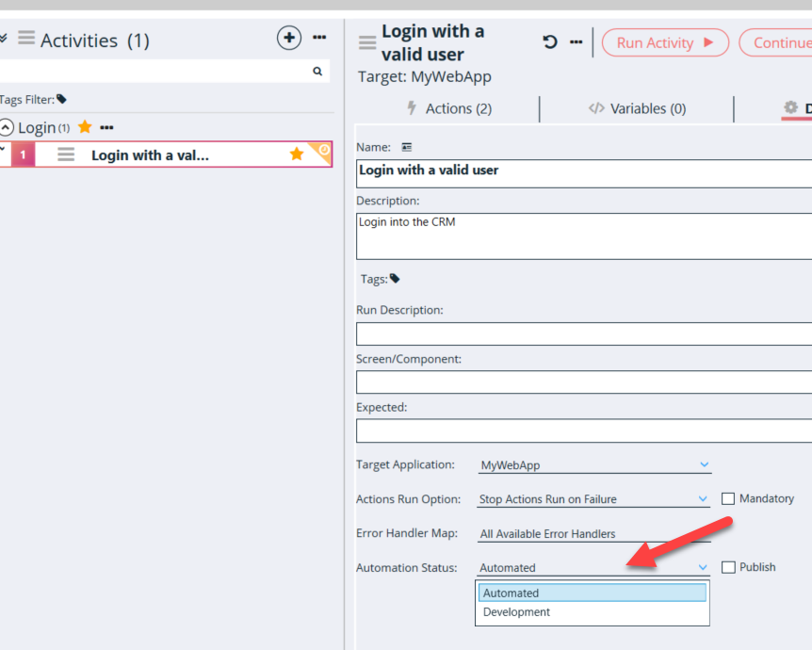
Task: Click the star icon beside Login group
Action: [85, 127]
